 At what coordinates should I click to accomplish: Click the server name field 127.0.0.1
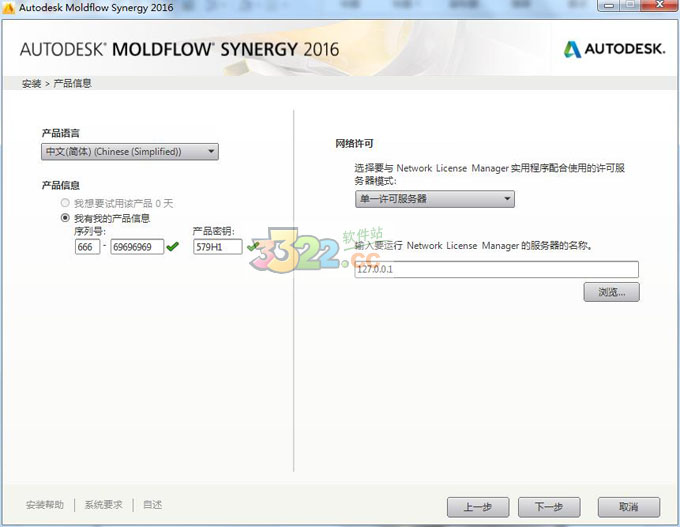pyautogui.click(x=497, y=269)
